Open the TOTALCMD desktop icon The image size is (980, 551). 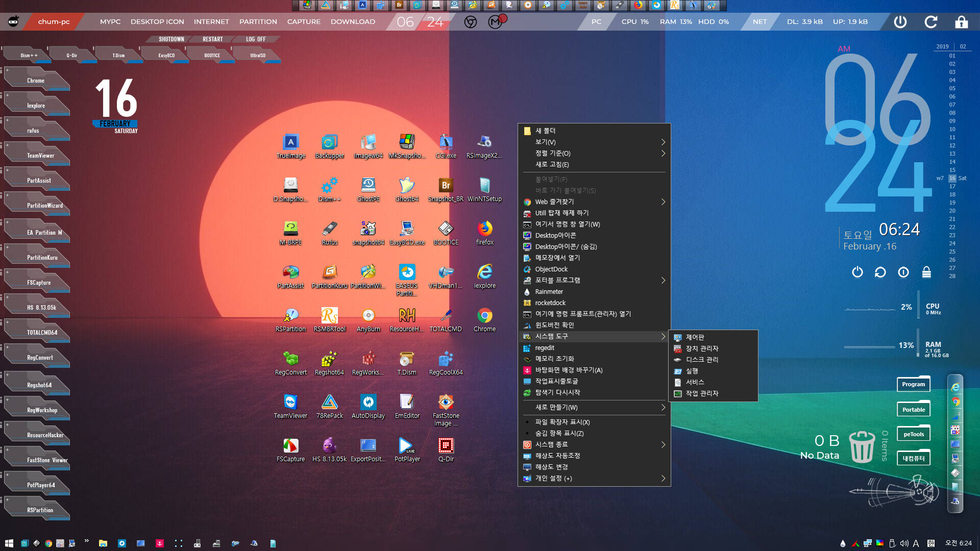pos(446,320)
